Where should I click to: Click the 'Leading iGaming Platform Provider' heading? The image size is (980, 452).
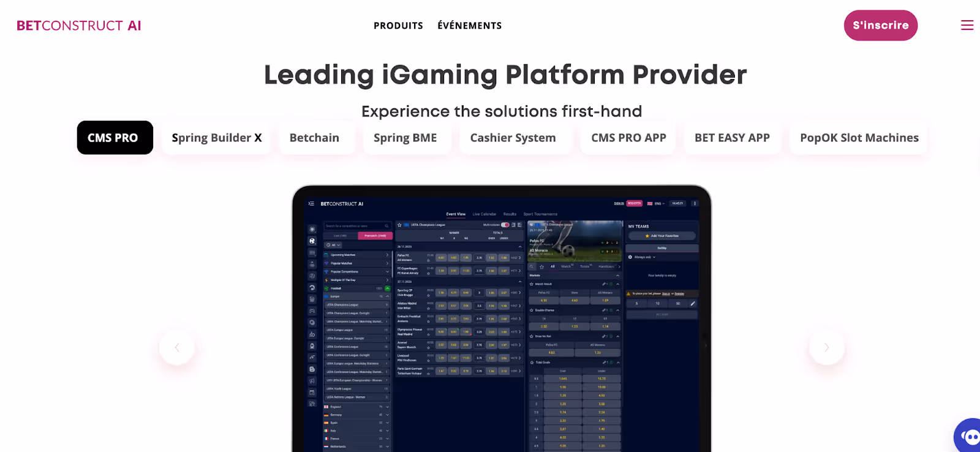point(505,75)
